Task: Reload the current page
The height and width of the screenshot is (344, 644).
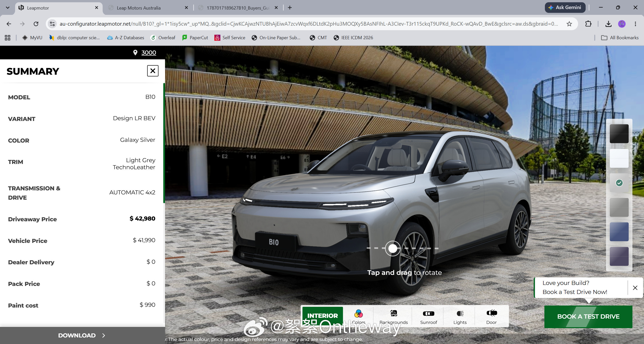Action: point(36,24)
